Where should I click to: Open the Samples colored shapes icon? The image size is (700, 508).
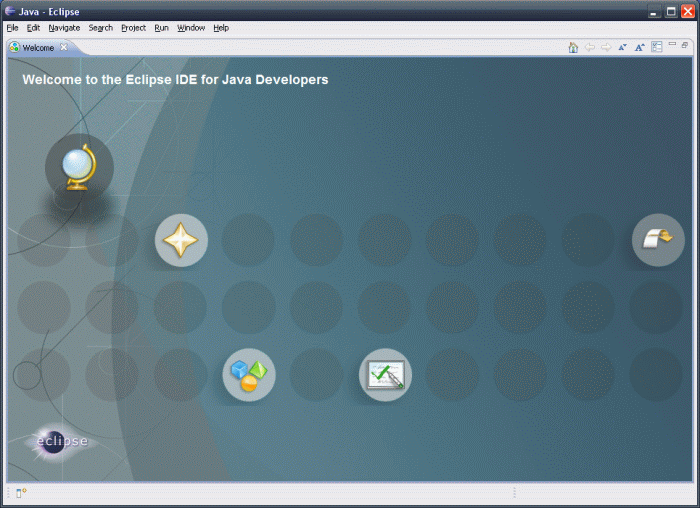point(248,375)
